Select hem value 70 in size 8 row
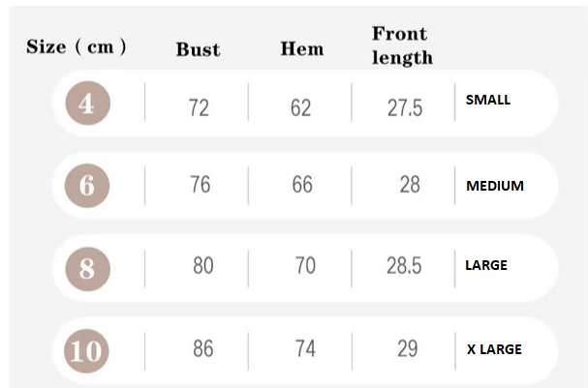Viewport: 588px width, 388px height. tap(305, 265)
